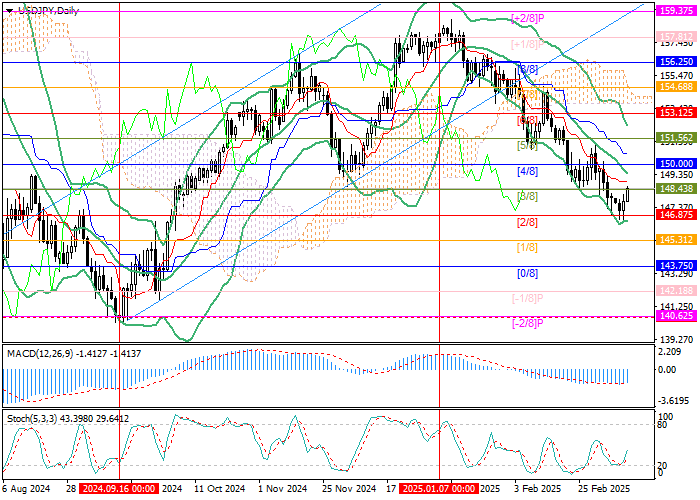Viewport: 700px width, 500px height.
Task: Select the 140.625 magenta price tag
Action: point(676,316)
